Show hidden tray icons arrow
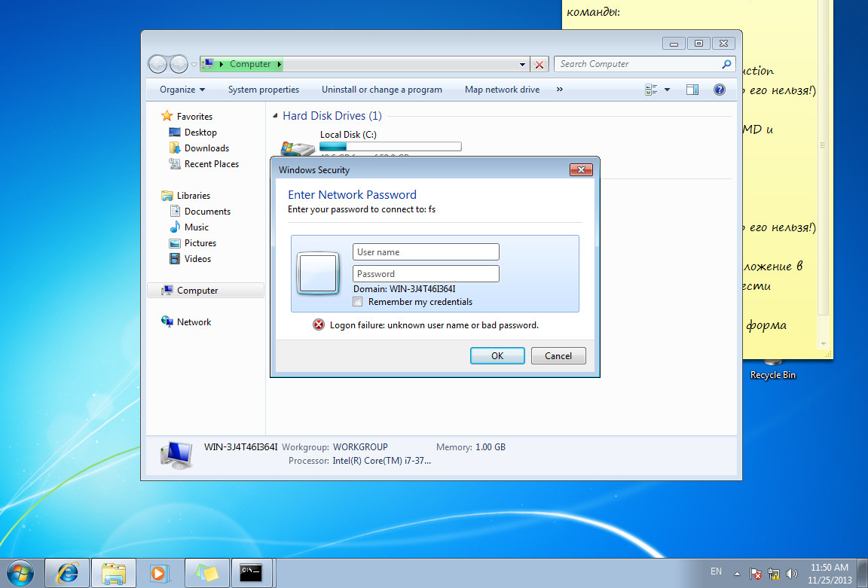This screenshot has height=588, width=868. click(x=737, y=574)
